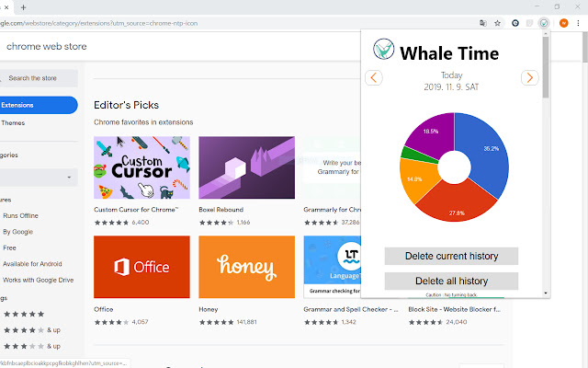
Task: Select three stars & up rating filter
Action: click(x=32, y=346)
